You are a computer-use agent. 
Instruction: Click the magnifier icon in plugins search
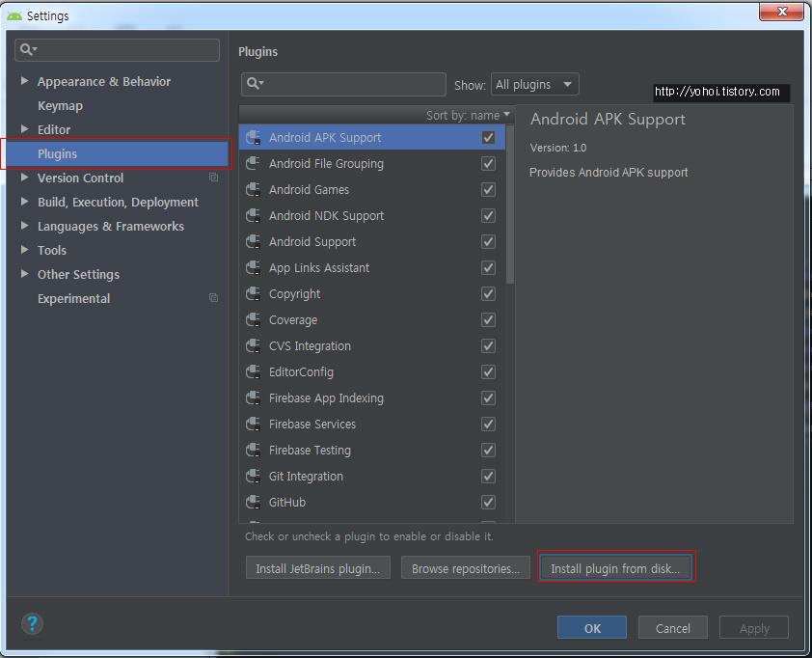coord(255,83)
